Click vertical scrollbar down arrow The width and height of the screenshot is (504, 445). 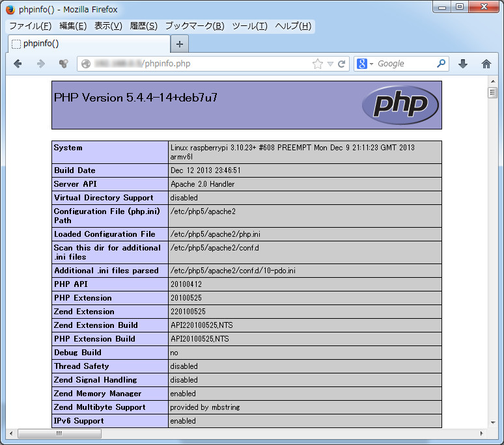tap(493, 422)
